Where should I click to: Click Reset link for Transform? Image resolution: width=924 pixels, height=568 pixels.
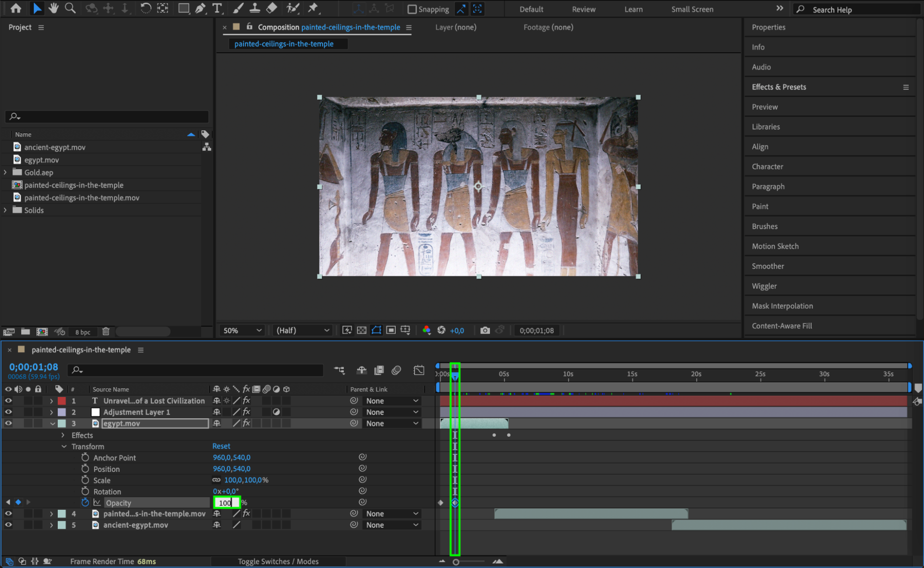[221, 446]
